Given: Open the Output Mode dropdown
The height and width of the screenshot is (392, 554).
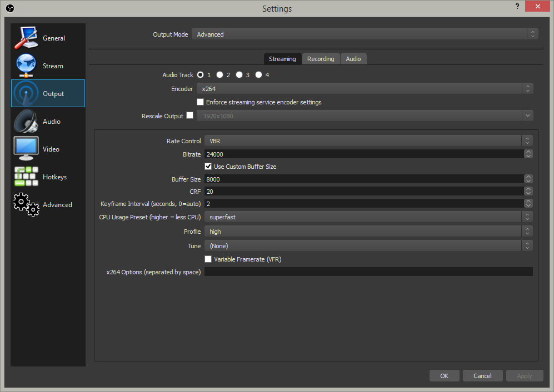Looking at the screenshot, I should pos(365,34).
